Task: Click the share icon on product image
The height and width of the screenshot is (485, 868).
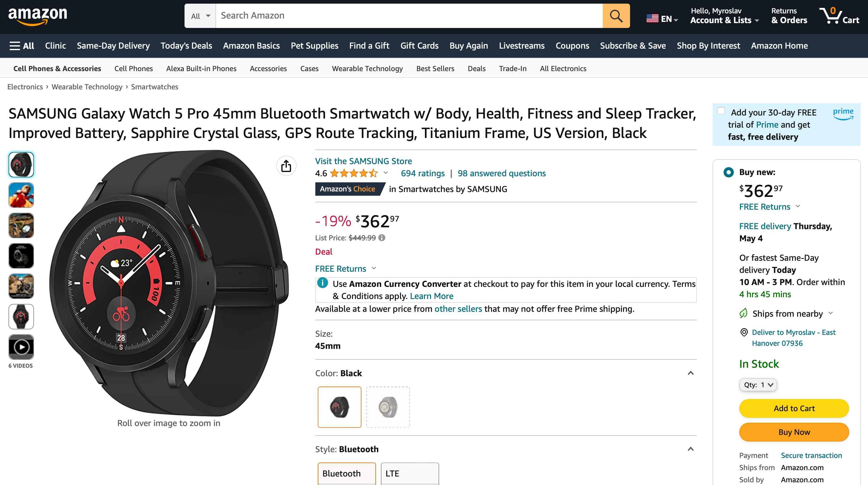Action: point(286,166)
